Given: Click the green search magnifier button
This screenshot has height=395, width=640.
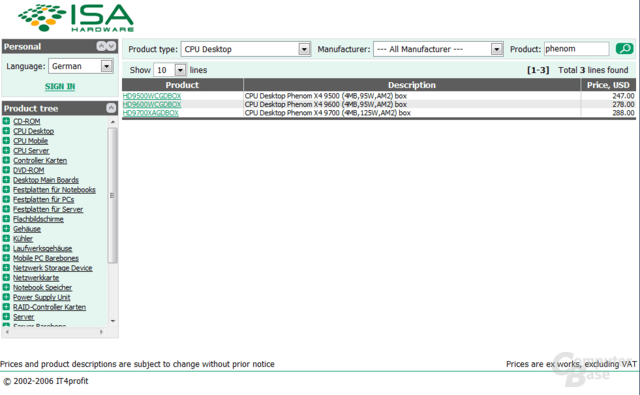Looking at the screenshot, I should coord(624,49).
